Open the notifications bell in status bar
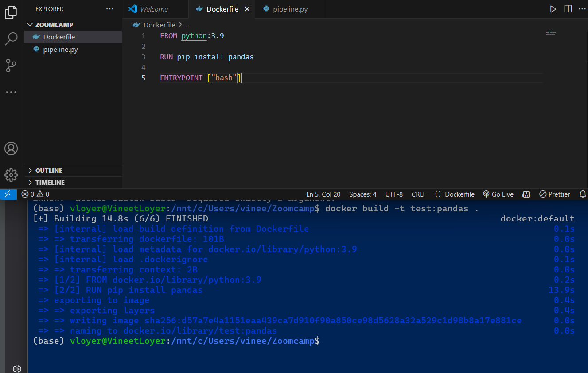The height and width of the screenshot is (373, 588). (x=581, y=194)
